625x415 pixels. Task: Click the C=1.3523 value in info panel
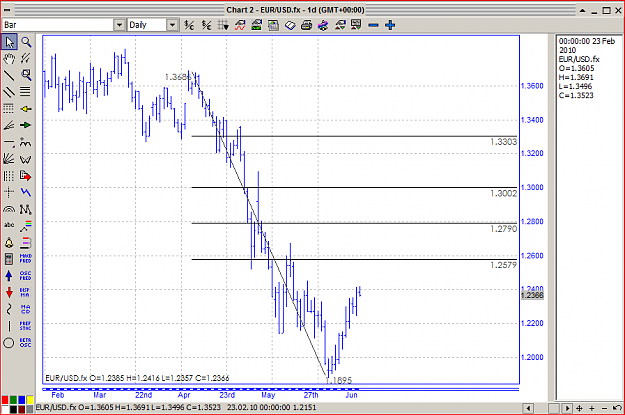coord(576,95)
